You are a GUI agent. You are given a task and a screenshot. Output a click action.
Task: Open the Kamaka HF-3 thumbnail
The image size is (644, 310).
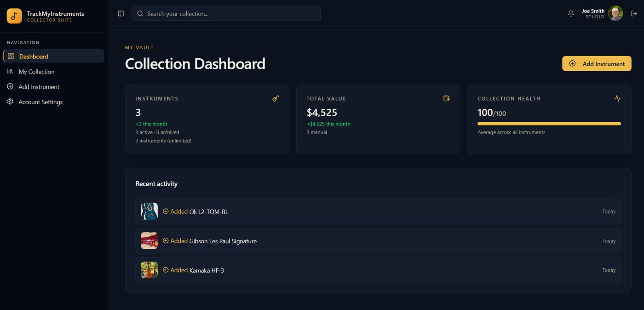click(x=149, y=270)
